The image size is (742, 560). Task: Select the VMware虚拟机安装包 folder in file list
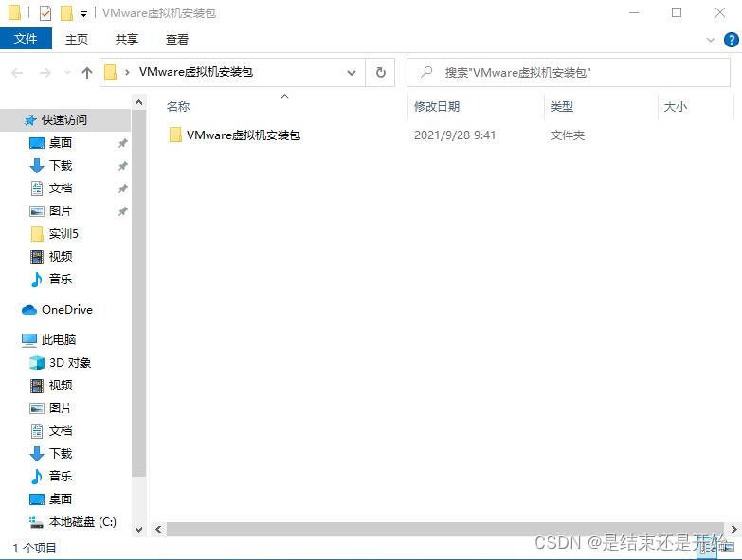point(244,135)
